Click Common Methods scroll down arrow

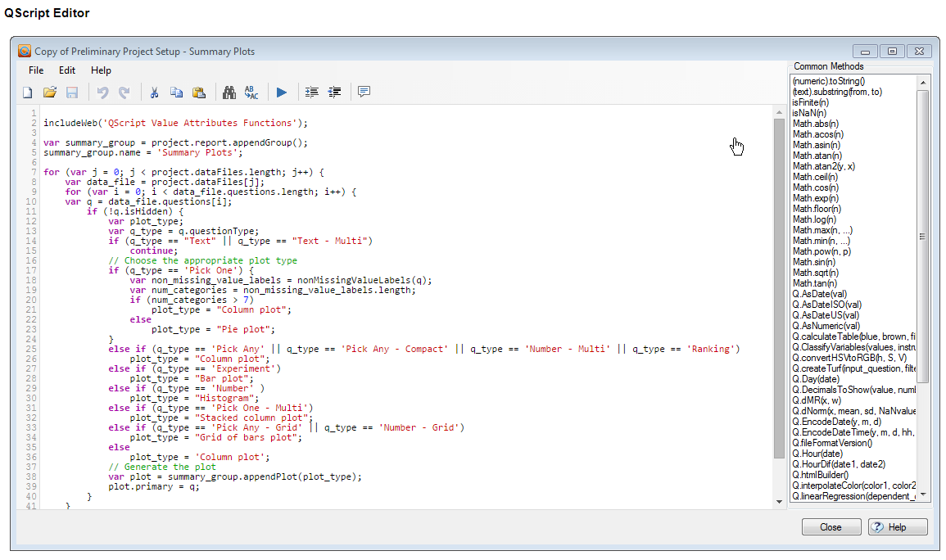coord(922,495)
